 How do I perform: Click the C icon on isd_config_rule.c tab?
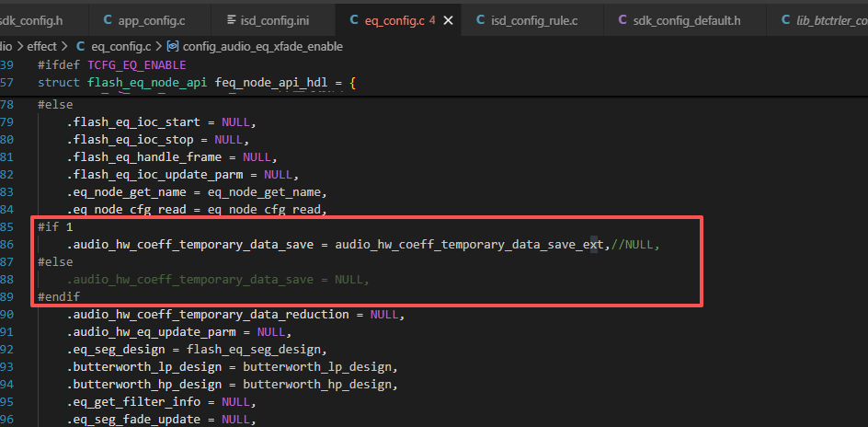481,20
